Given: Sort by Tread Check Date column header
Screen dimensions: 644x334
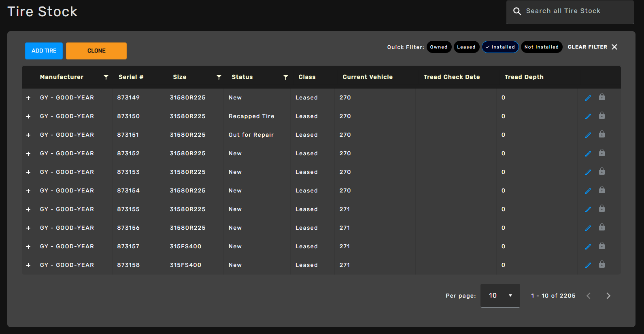Looking at the screenshot, I should [x=451, y=77].
